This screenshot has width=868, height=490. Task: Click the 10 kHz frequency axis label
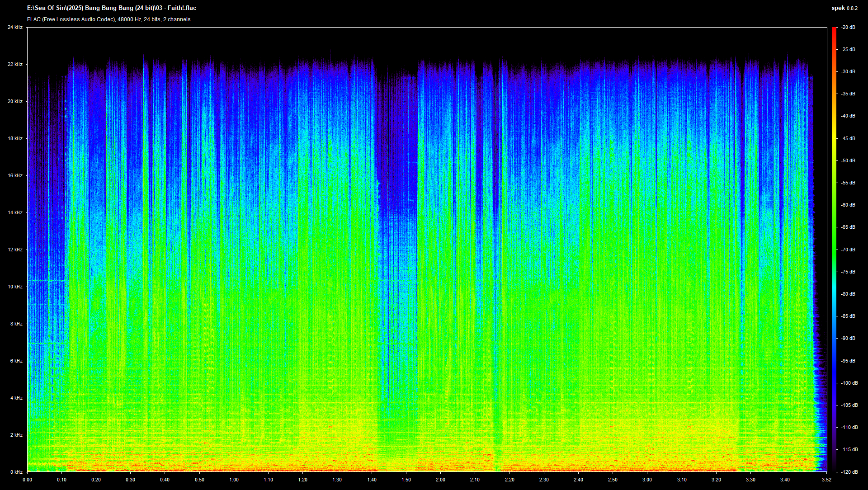[15, 287]
